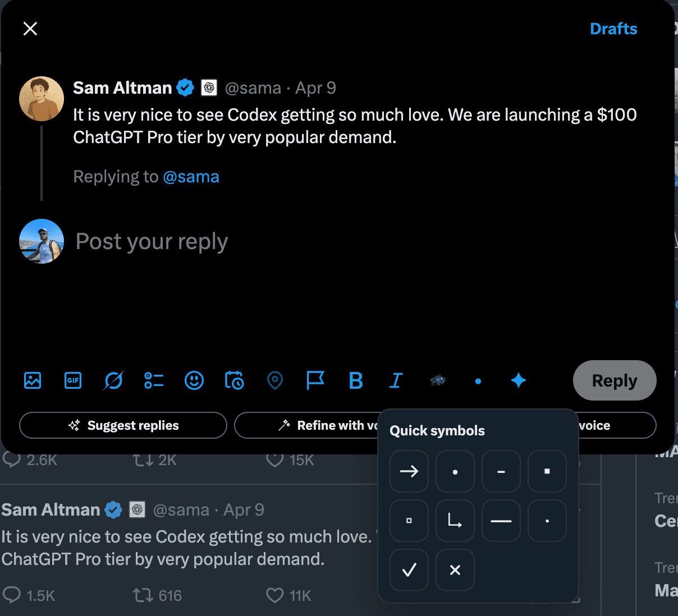Toggle bold text formatting

coord(356,380)
